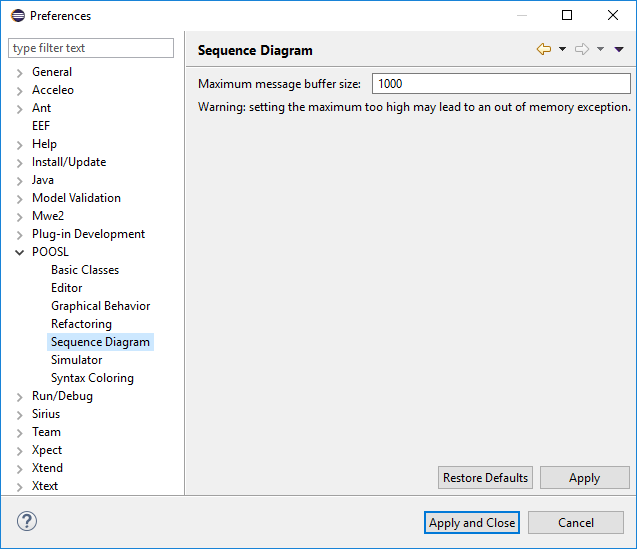
Task: Open the Refactoring preferences page
Action: click(x=81, y=324)
